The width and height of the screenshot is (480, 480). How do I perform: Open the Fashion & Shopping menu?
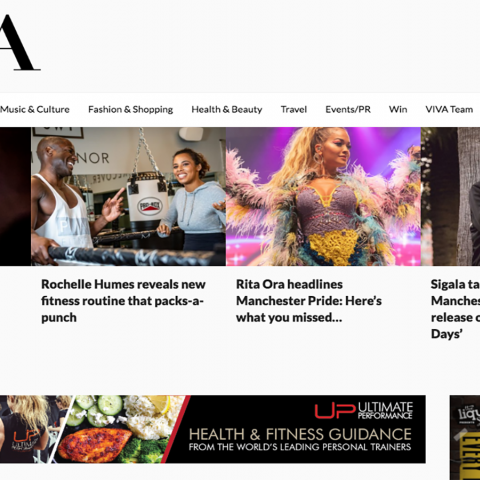[x=130, y=109]
